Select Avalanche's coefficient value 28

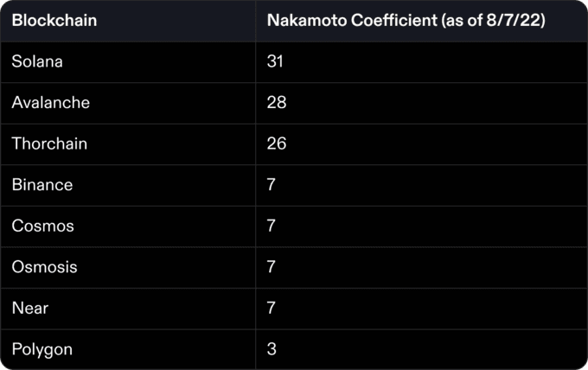[277, 102]
